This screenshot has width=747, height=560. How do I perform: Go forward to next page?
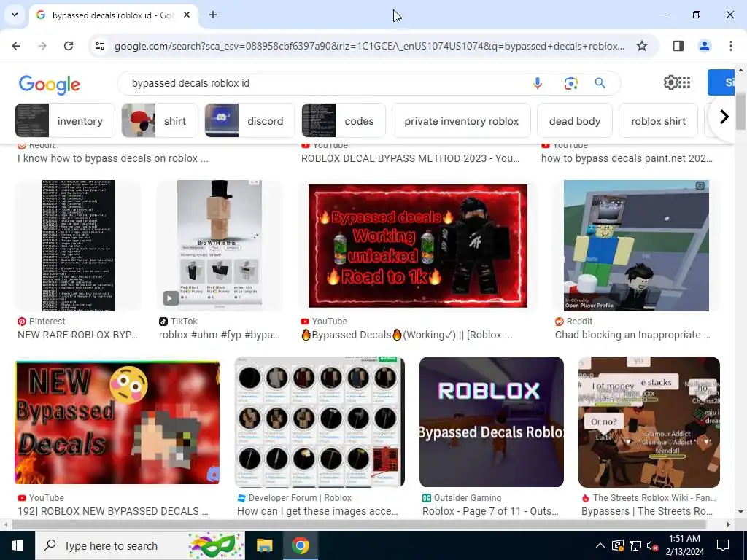point(42,46)
